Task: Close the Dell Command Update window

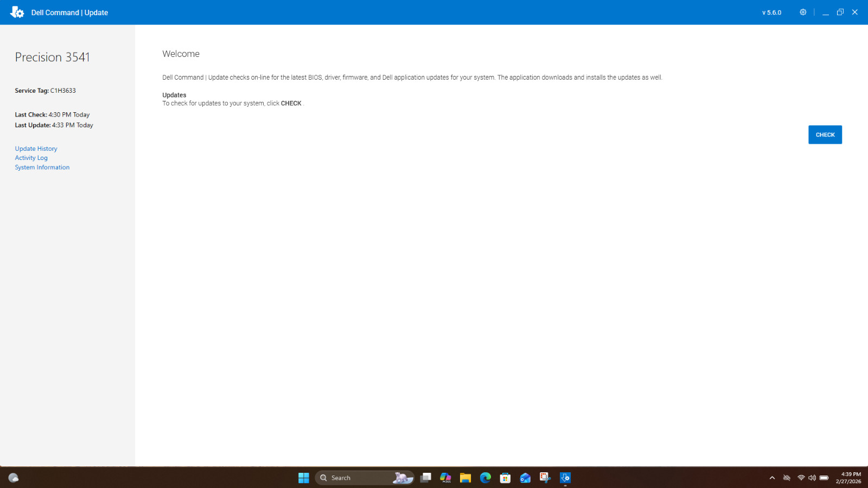Action: [854, 12]
